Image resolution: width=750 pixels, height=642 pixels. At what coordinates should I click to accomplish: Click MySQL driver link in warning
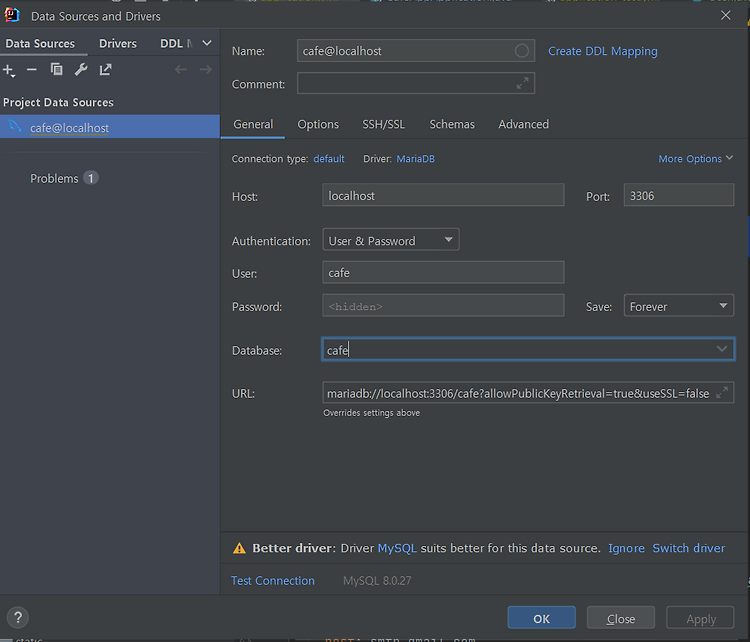397,548
